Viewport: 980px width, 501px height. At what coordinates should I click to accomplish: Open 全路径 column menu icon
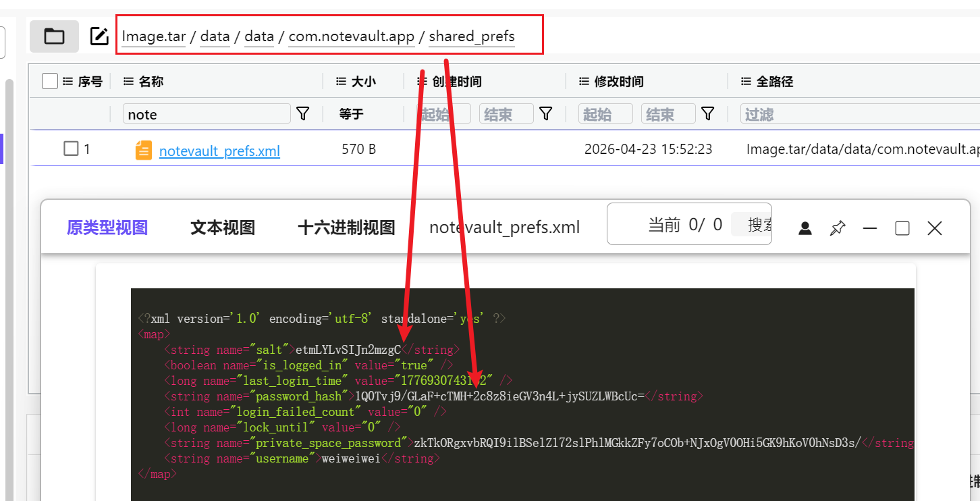[746, 82]
